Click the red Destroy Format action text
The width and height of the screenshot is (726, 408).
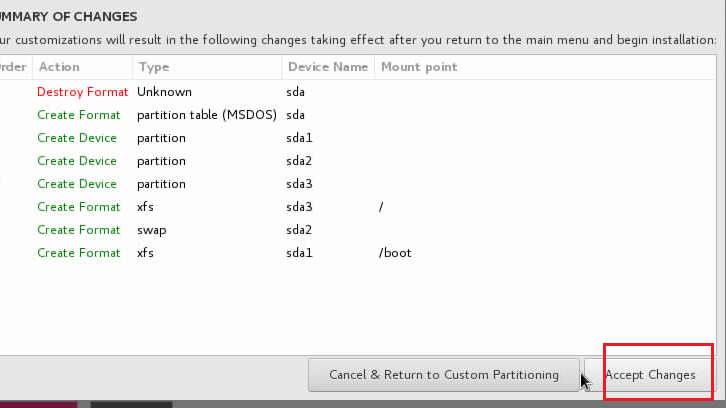(x=82, y=92)
